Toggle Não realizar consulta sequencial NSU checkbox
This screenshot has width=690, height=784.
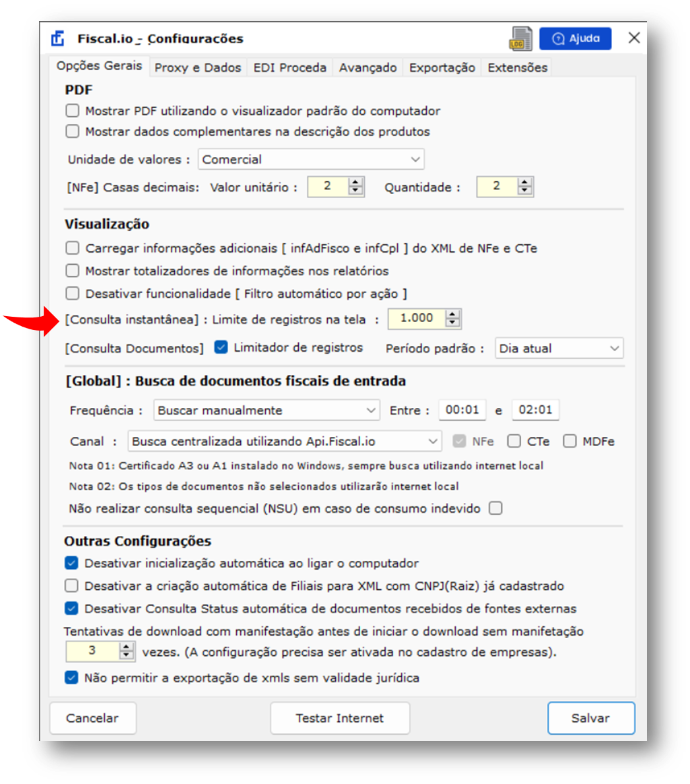[x=495, y=508]
